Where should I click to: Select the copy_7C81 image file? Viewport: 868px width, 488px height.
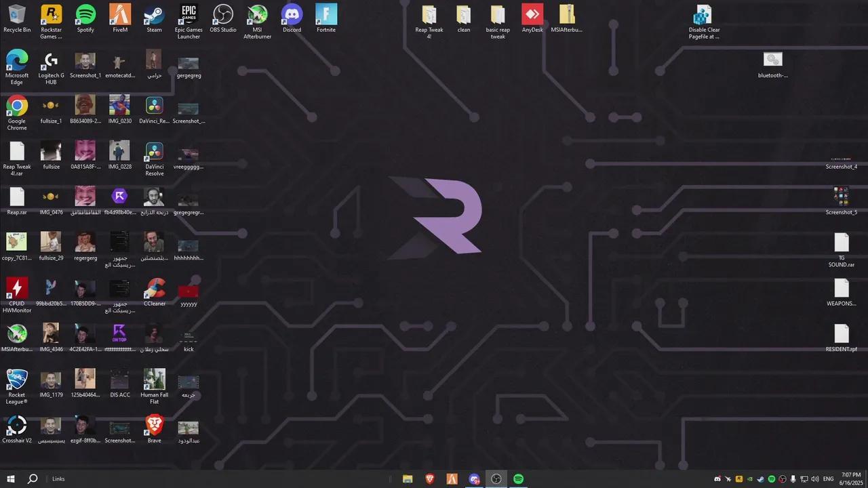pyautogui.click(x=17, y=247)
